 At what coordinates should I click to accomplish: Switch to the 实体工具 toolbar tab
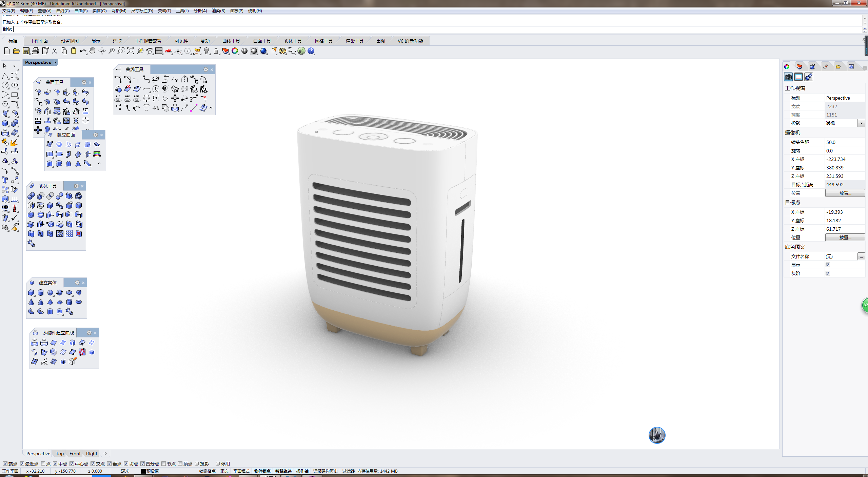coord(293,41)
